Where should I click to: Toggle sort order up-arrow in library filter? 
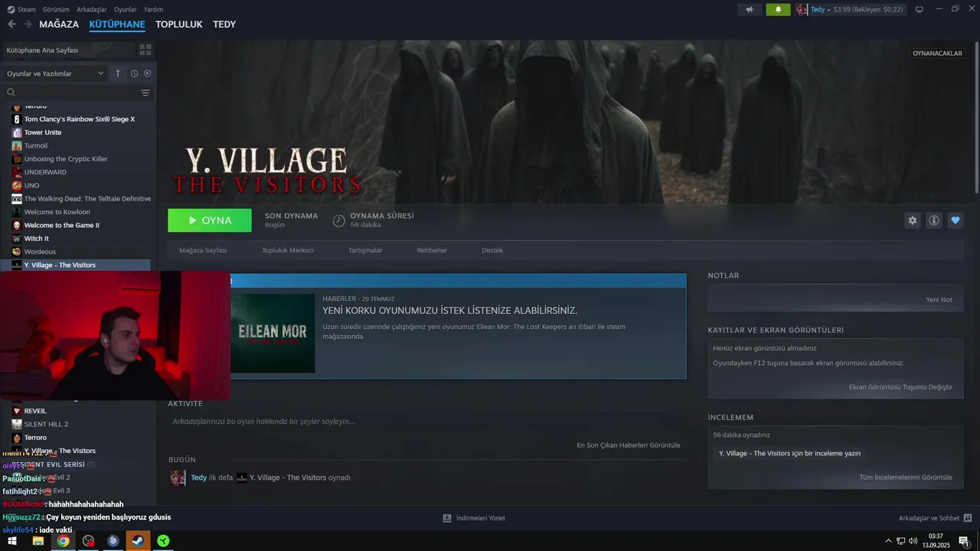pos(118,73)
